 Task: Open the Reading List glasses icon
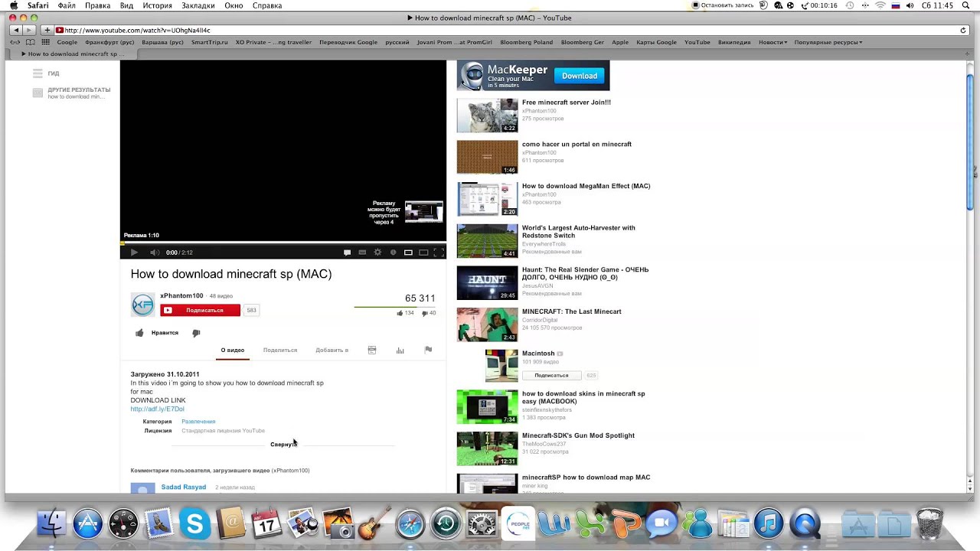point(15,43)
